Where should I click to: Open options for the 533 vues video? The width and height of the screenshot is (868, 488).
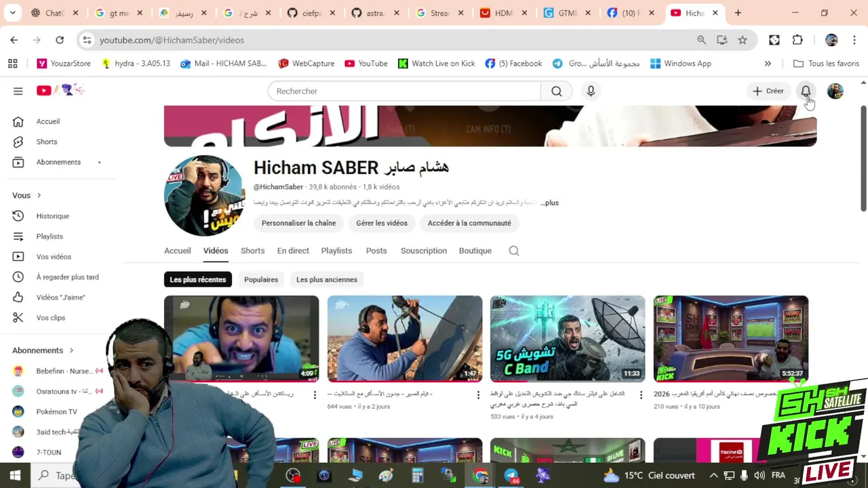[x=641, y=394]
